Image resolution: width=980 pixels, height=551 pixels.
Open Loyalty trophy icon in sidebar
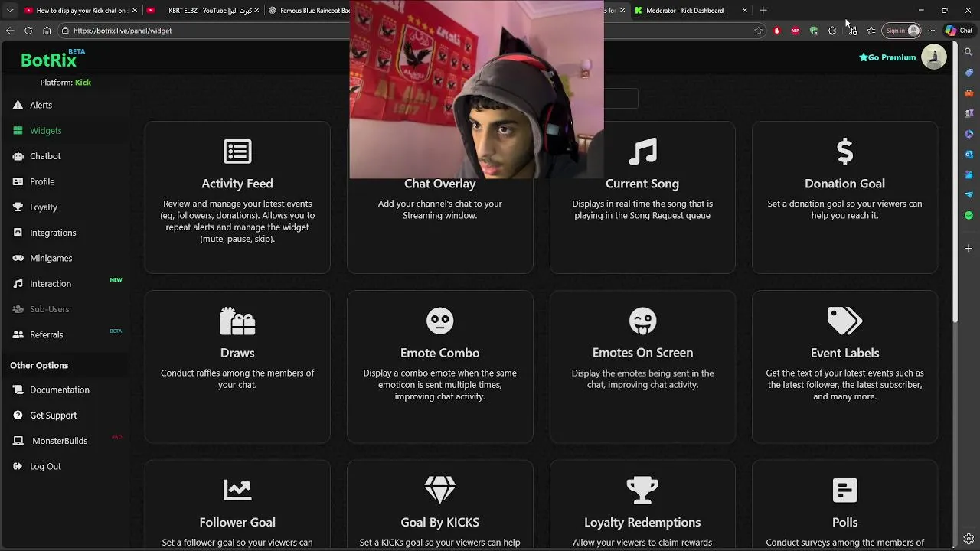coord(18,207)
